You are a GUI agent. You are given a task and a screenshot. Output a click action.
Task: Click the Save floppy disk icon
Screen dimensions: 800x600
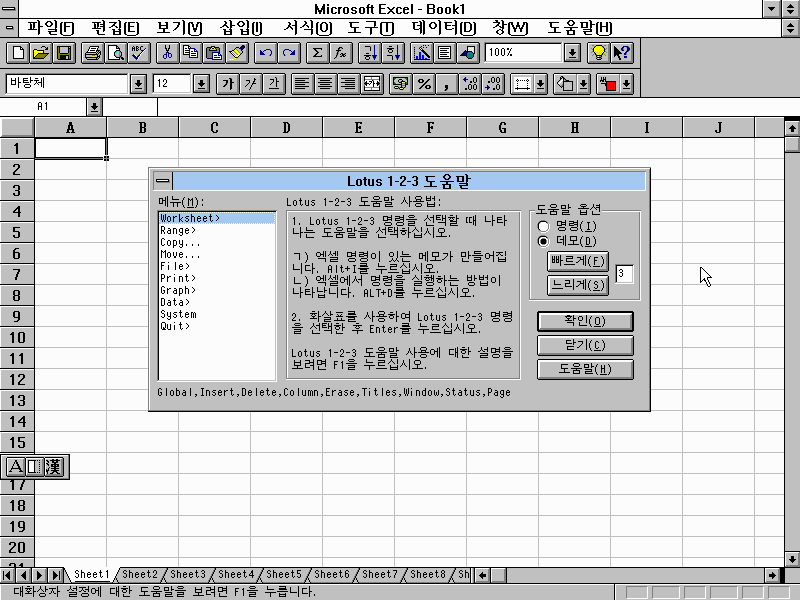64,53
